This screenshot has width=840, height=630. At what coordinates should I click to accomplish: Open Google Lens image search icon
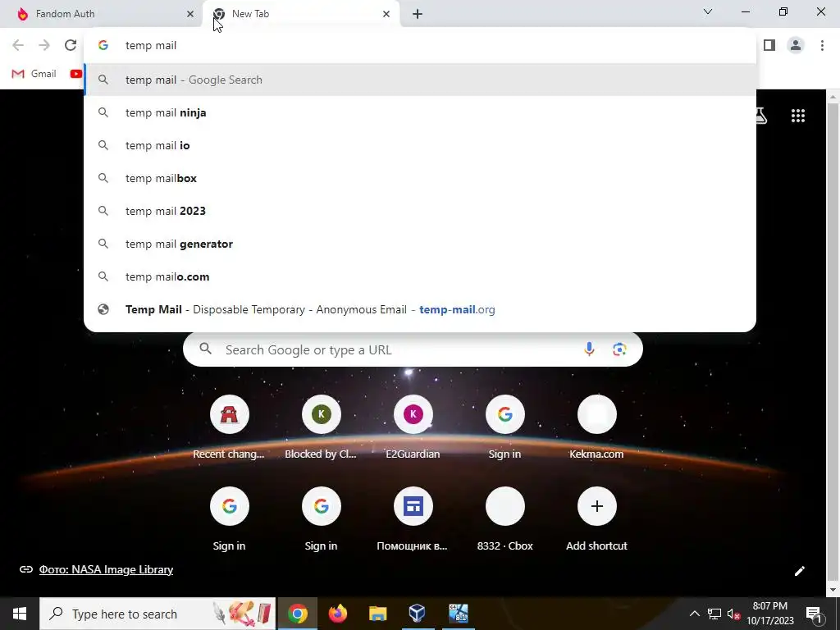619,349
